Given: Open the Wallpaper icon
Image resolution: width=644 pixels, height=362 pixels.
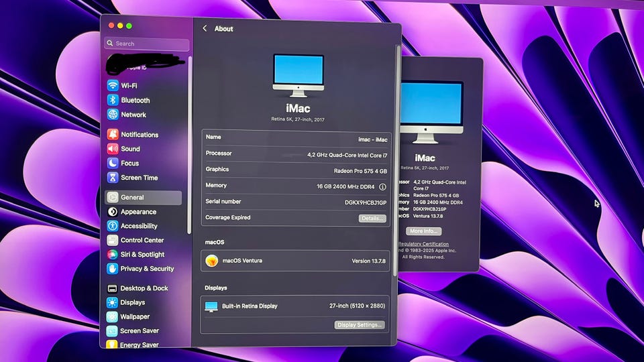Looking at the screenshot, I should click(112, 316).
